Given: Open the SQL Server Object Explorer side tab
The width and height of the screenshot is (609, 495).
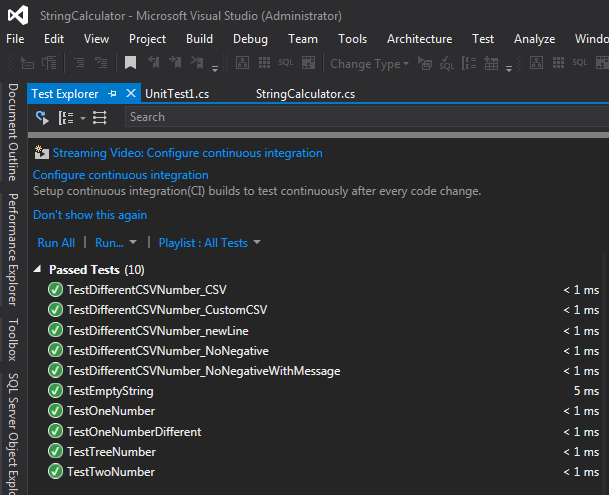Looking at the screenshot, I should pos(13,434).
